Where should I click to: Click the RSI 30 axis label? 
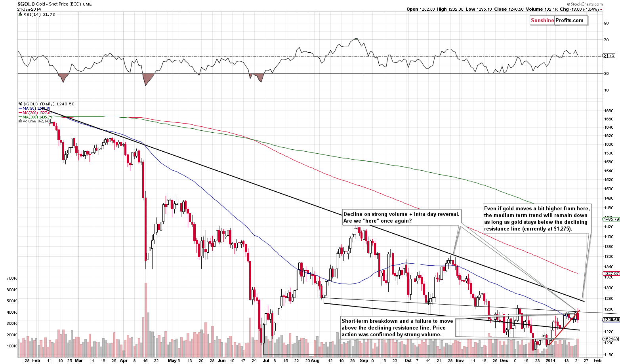[606, 73]
